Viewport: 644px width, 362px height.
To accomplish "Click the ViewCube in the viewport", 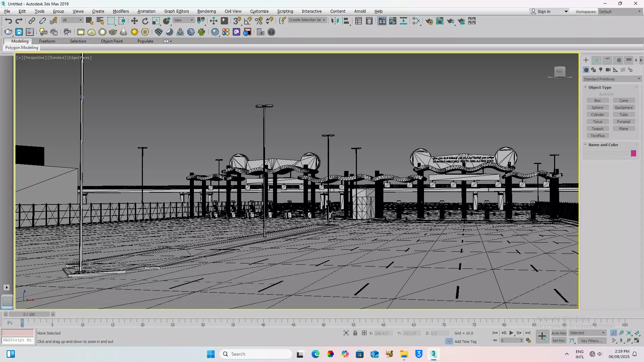I will click(x=559, y=71).
